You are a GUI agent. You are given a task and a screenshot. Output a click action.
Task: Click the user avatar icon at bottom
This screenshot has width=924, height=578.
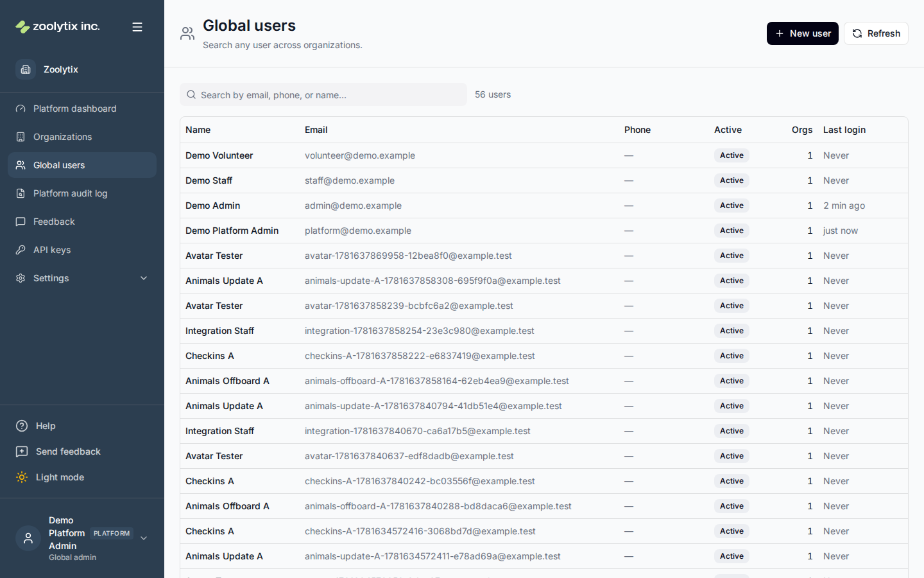pos(28,538)
